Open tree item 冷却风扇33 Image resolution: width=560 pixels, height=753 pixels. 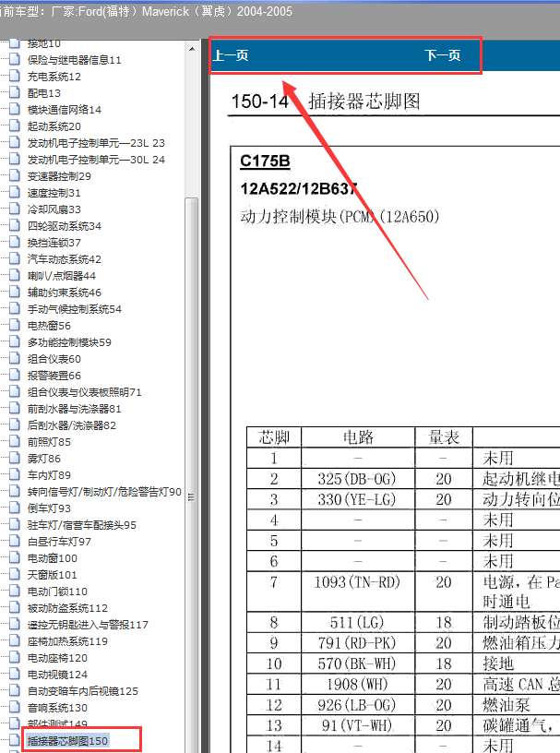tap(54, 209)
